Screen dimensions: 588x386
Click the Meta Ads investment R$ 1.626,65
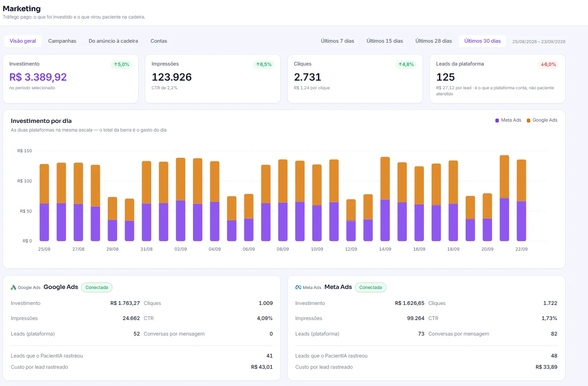(410, 303)
